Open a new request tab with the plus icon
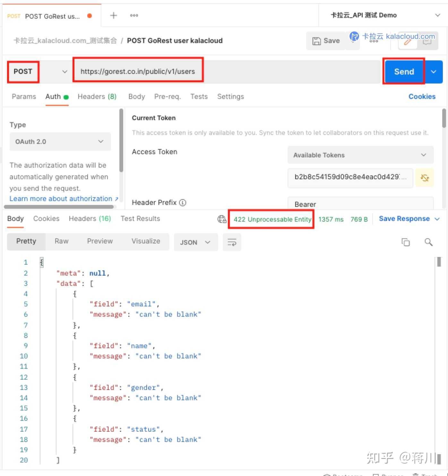Viewport: 448px width, 476px height. coord(113,15)
